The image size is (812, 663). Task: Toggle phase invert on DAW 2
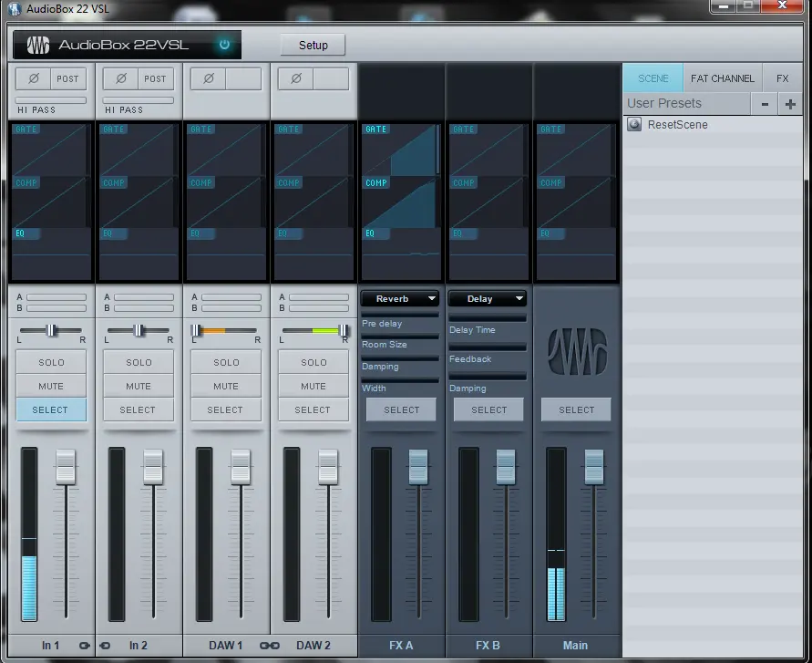[x=296, y=78]
